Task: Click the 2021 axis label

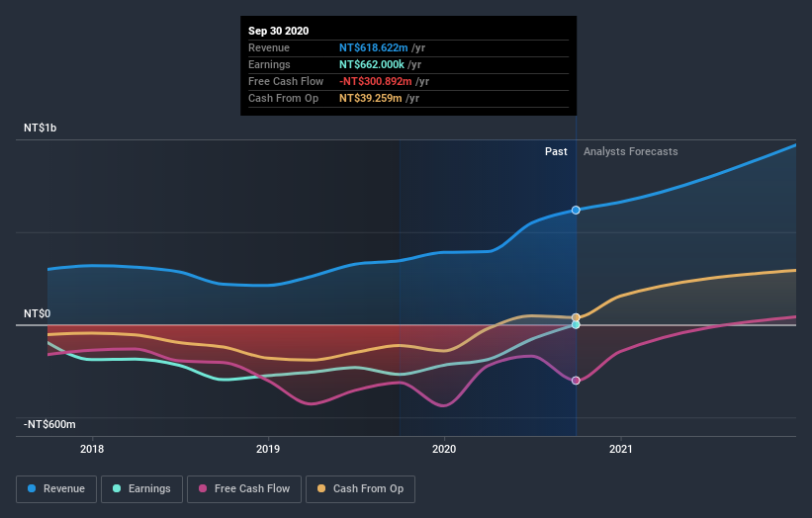Action: coord(621,449)
